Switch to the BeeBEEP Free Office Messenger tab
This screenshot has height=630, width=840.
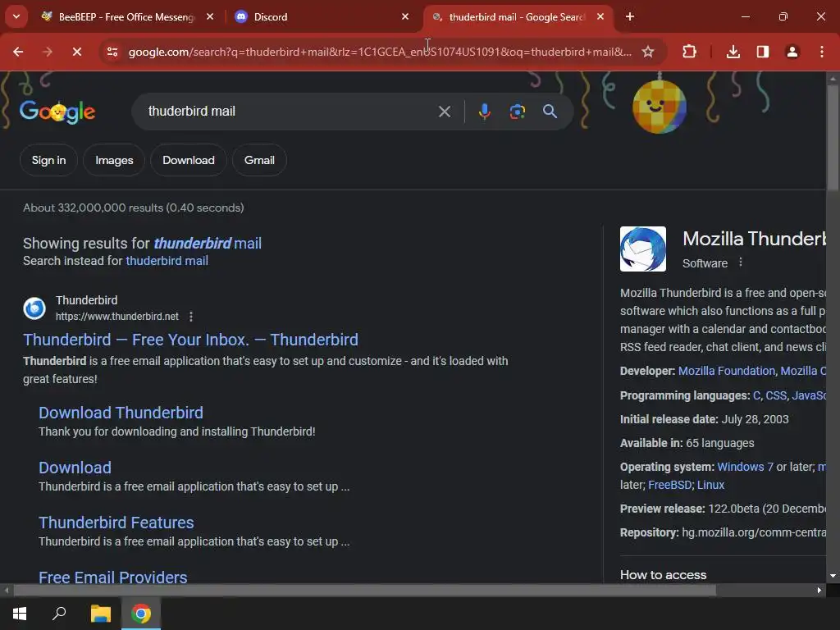point(127,17)
